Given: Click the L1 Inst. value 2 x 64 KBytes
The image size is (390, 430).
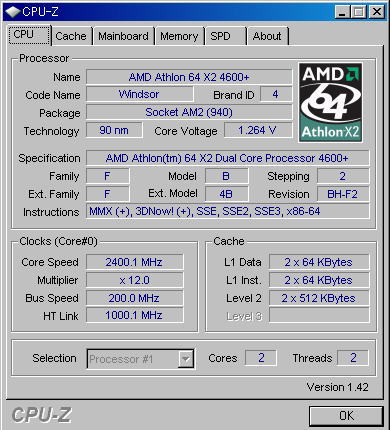Looking at the screenshot, I should click(319, 280).
